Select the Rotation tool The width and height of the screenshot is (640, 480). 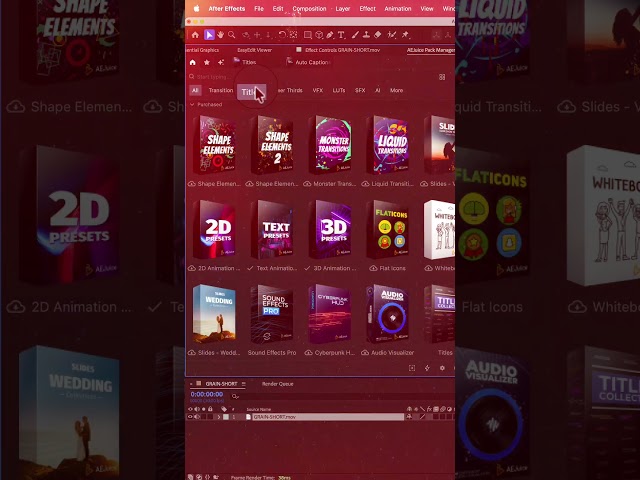pyautogui.click(x=282, y=35)
